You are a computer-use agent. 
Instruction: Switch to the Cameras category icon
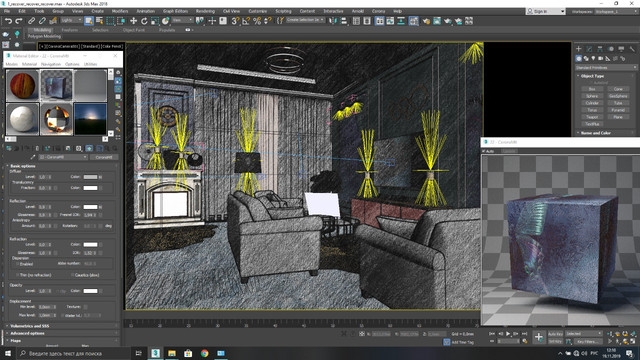pos(601,58)
